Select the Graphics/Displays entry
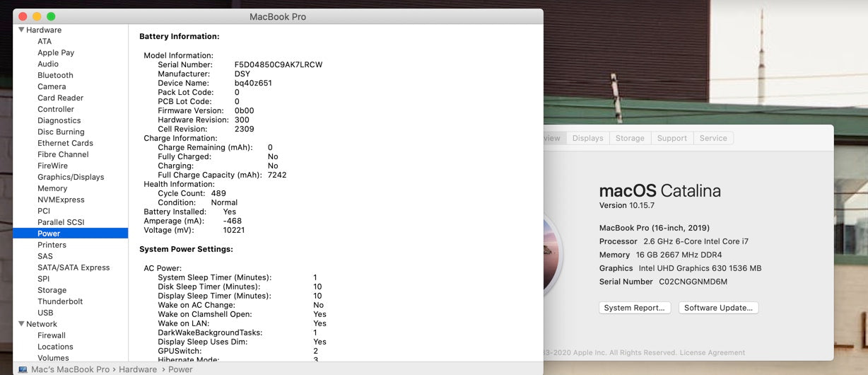The width and height of the screenshot is (868, 375). tap(71, 177)
